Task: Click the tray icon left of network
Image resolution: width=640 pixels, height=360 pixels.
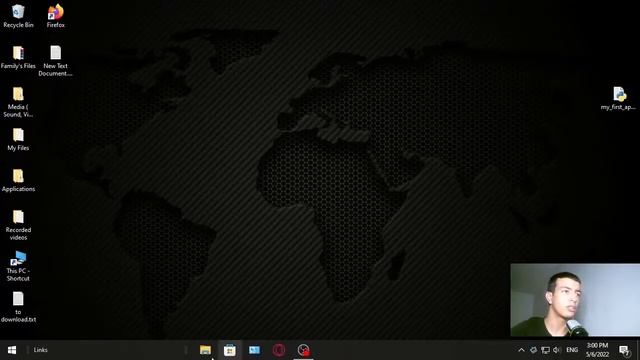Action: click(533, 350)
